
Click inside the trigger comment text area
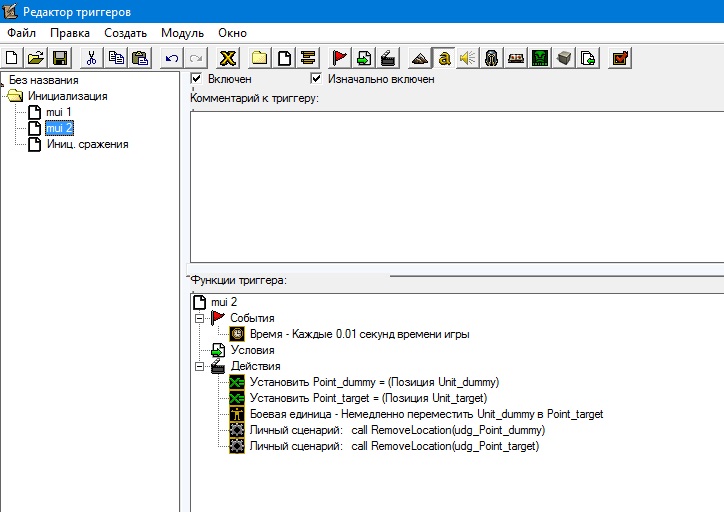(x=457, y=187)
